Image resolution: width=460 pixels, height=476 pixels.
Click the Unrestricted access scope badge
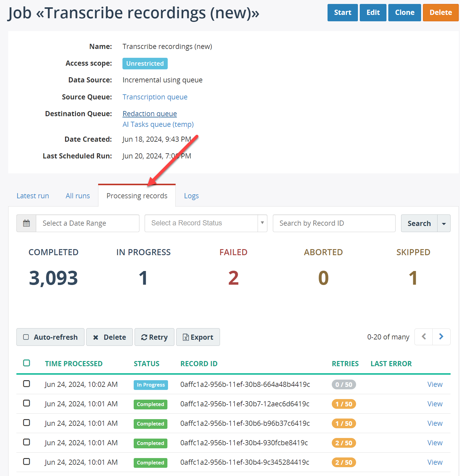[x=145, y=64]
